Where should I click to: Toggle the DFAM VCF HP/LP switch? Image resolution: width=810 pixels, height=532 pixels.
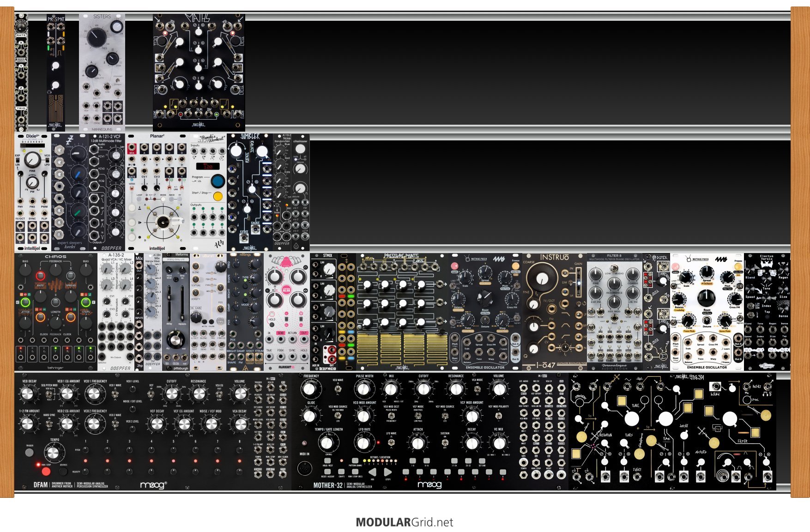point(151,394)
